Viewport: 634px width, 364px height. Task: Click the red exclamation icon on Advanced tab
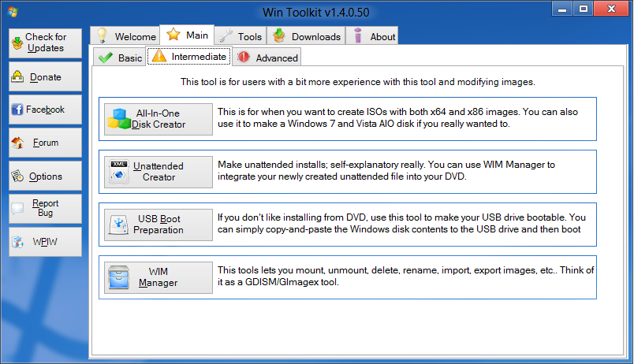244,57
